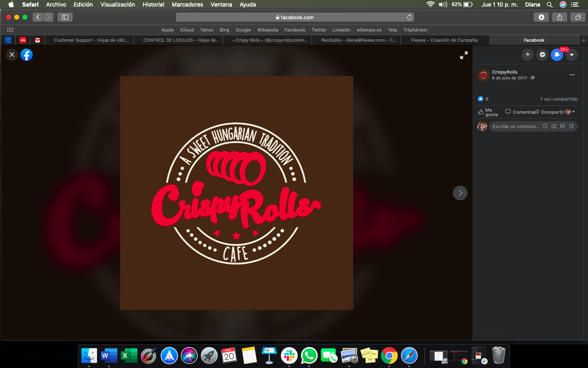The width and height of the screenshot is (588, 368).
Task: Open the account dropdown arrow
Action: [572, 54]
